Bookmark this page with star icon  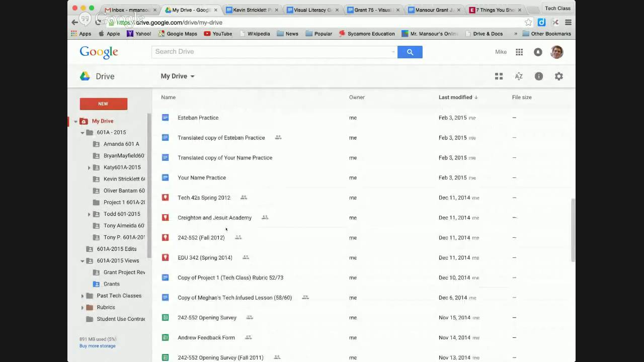pyautogui.click(x=528, y=22)
